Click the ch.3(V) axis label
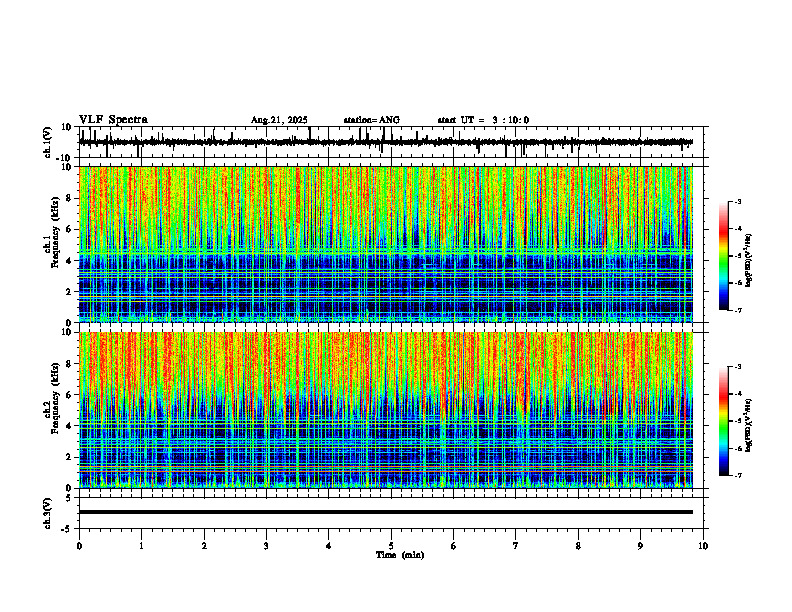The height and width of the screenshot is (612, 792). point(49,513)
